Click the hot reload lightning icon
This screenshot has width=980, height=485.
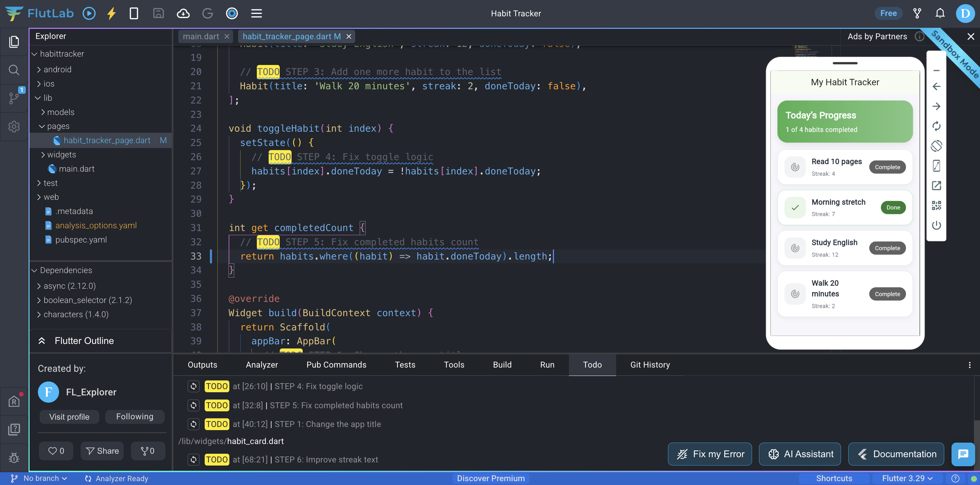coord(111,14)
